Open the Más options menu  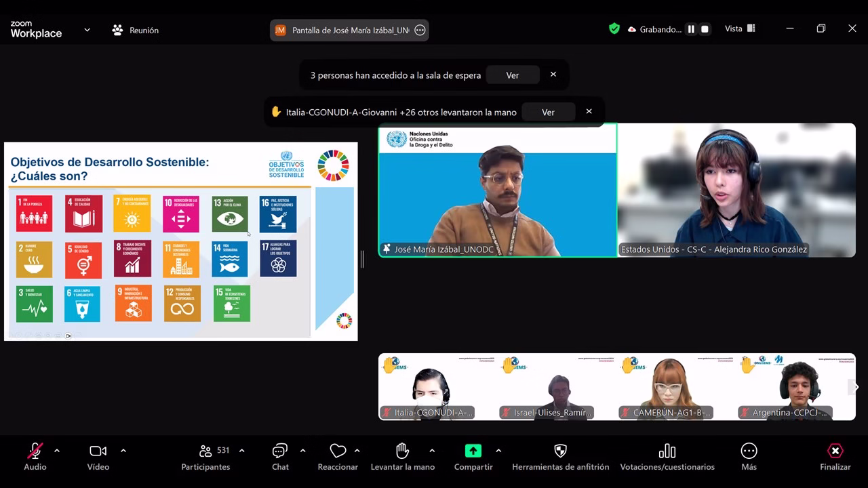tap(749, 451)
